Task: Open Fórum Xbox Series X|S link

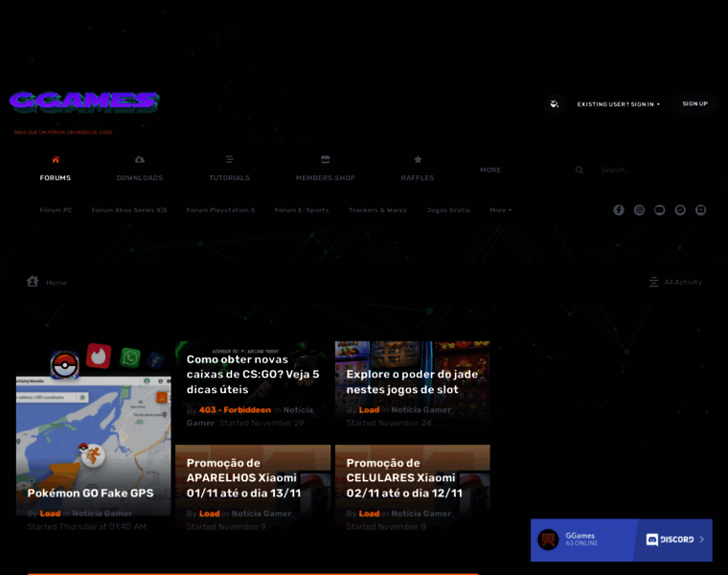Action: point(129,210)
